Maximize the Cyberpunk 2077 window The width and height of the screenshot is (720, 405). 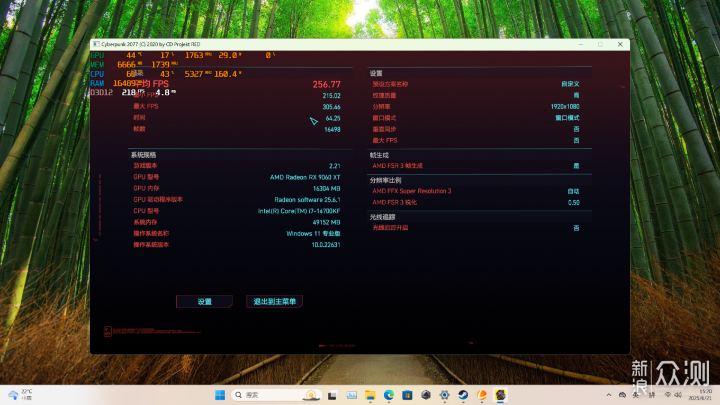[x=601, y=45]
